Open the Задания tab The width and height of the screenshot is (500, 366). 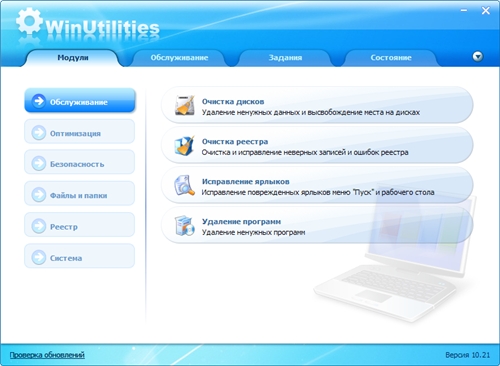point(285,58)
